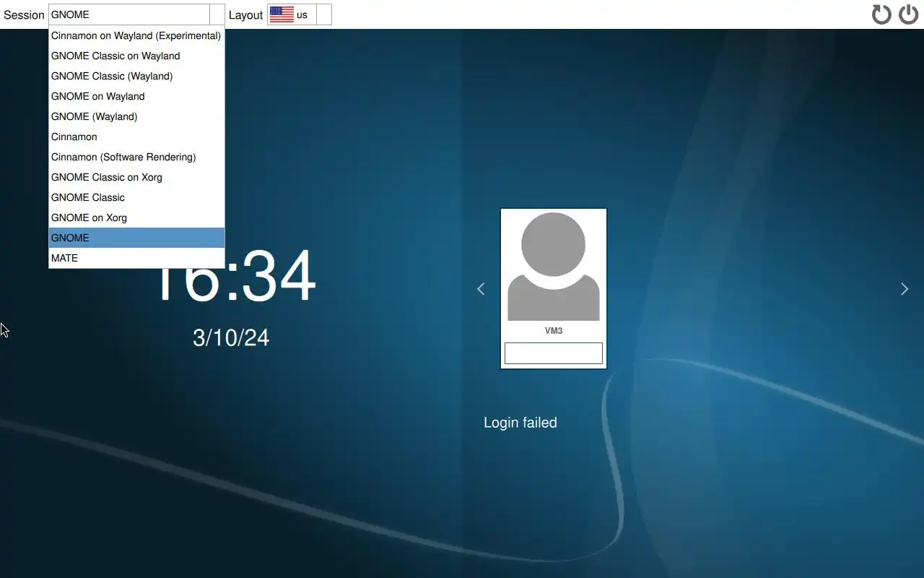Click the password field under VM3
Image resolution: width=924 pixels, height=578 pixels.
coord(554,353)
